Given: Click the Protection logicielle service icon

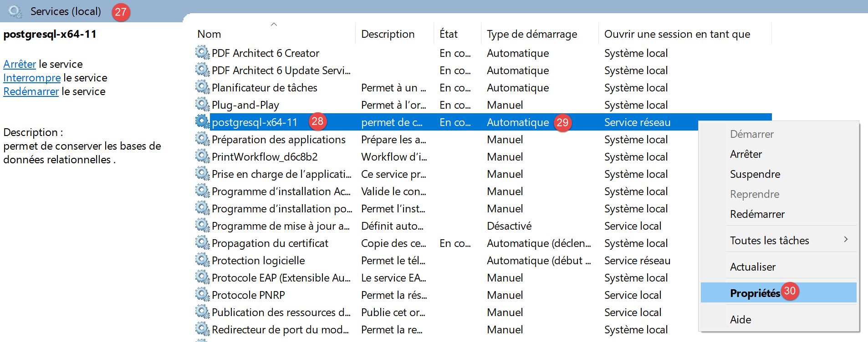Looking at the screenshot, I should [202, 260].
